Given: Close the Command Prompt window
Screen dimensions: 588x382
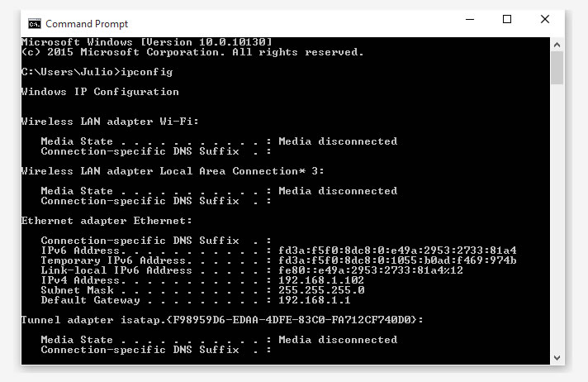Looking at the screenshot, I should coord(545,19).
